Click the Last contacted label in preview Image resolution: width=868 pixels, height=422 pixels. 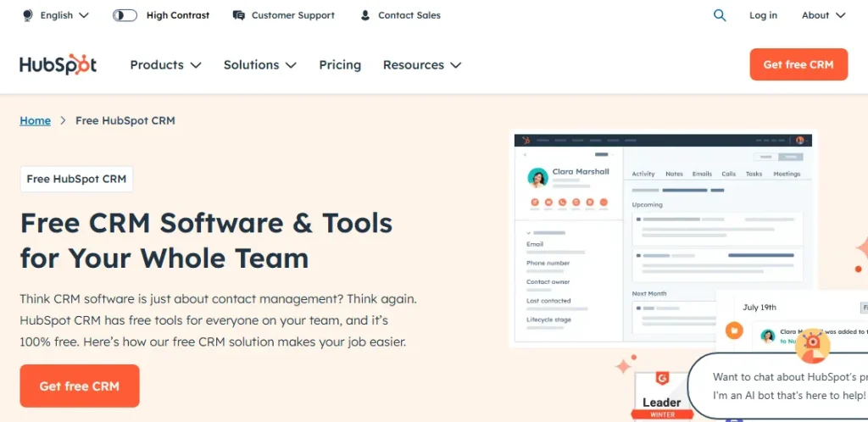pos(548,301)
